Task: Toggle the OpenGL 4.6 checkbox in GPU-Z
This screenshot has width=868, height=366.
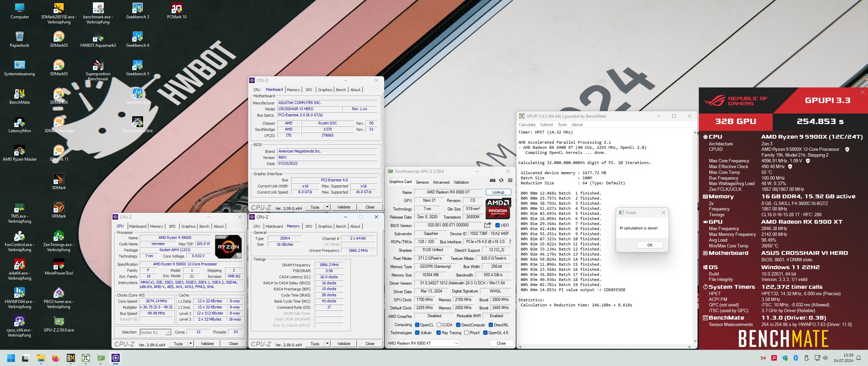Action: tap(485, 333)
